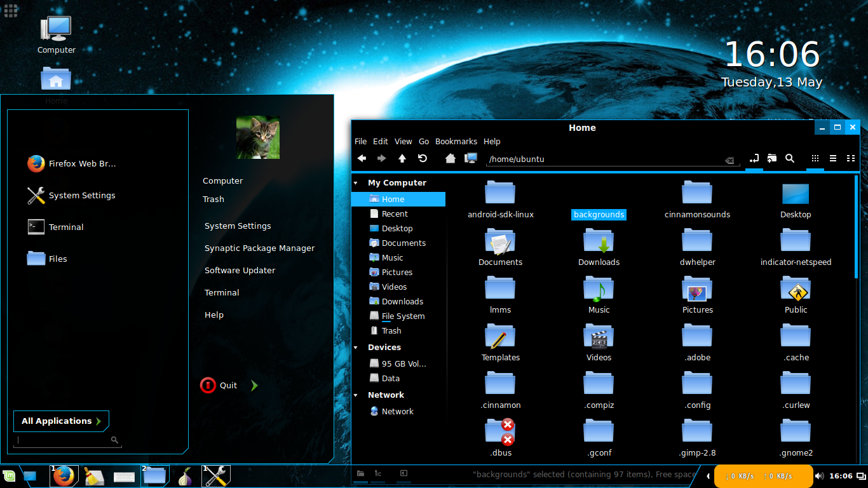This screenshot has height=488, width=868.
Task: Select Pictures in the sidebar
Action: (x=398, y=273)
